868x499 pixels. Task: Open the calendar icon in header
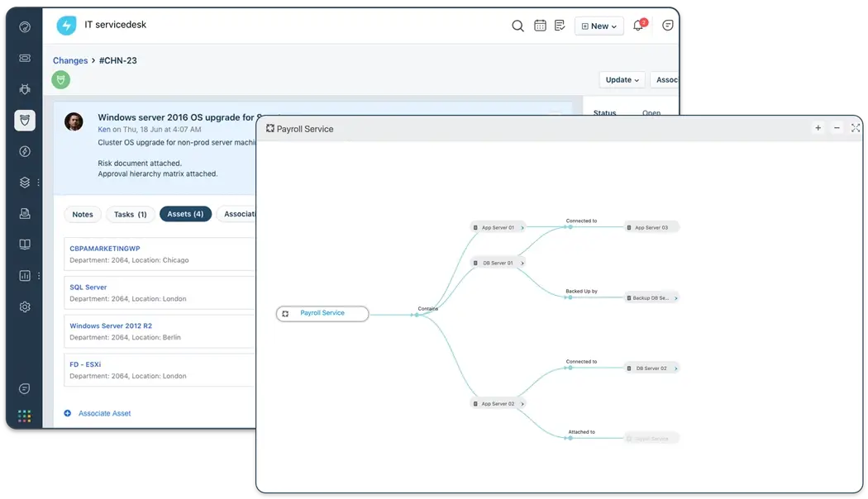tap(540, 26)
